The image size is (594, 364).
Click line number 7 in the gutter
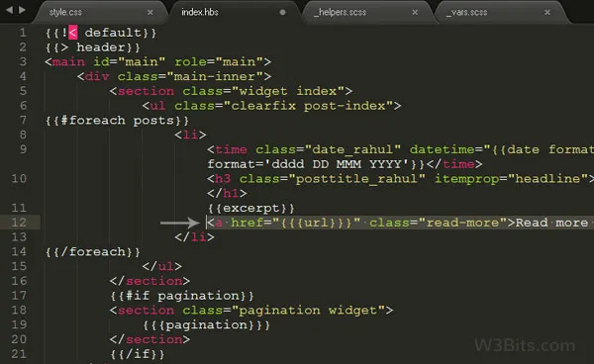23,121
